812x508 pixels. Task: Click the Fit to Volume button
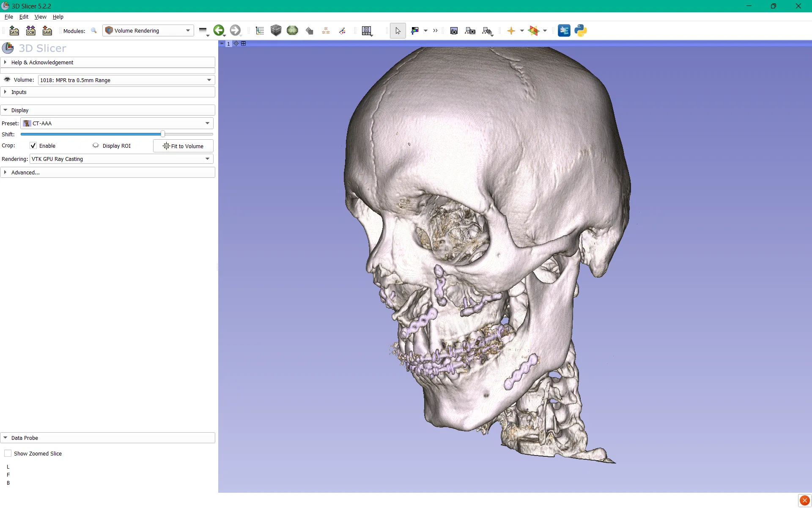coord(183,146)
